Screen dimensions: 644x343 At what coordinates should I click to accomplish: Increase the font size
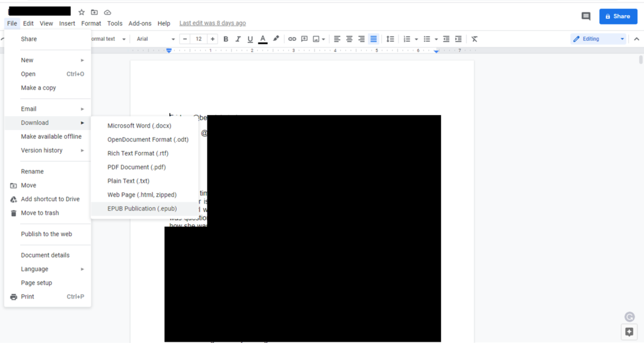213,39
